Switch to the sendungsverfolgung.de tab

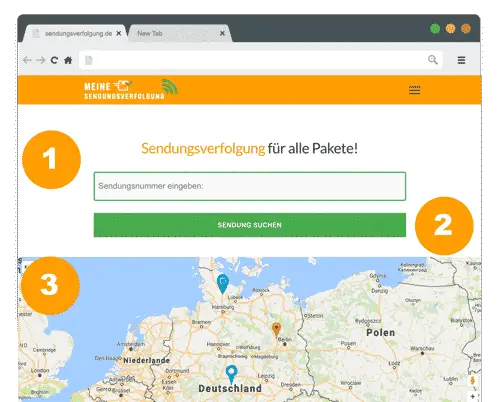click(x=75, y=33)
